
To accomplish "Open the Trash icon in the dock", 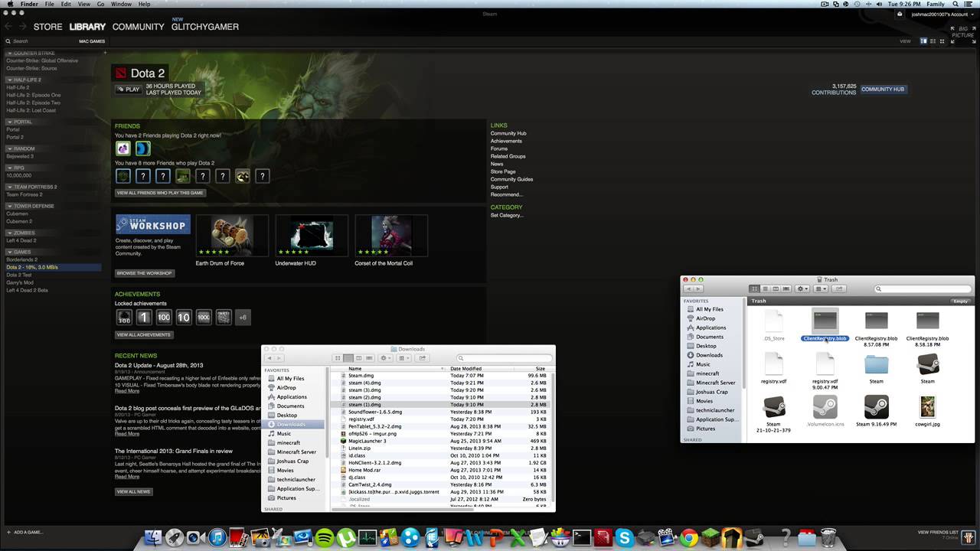I will (x=828, y=538).
